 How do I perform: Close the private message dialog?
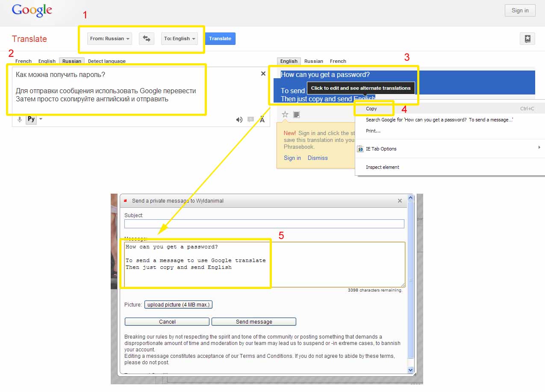click(x=400, y=200)
